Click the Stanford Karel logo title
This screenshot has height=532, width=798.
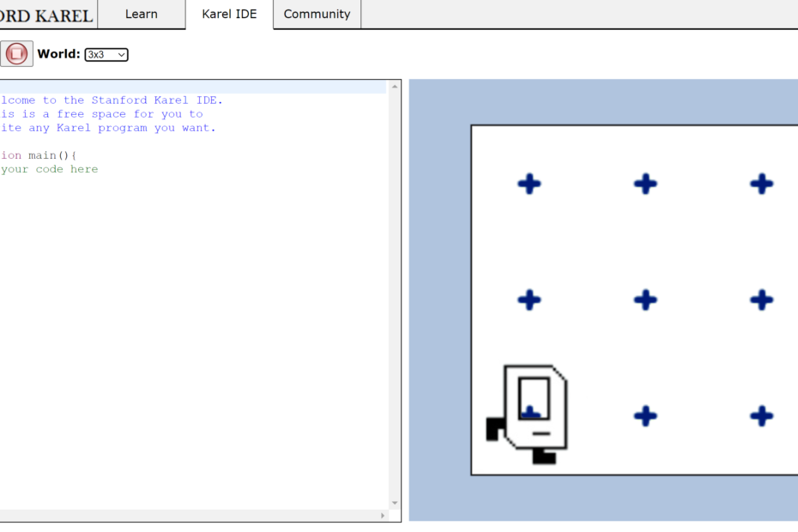coord(46,15)
